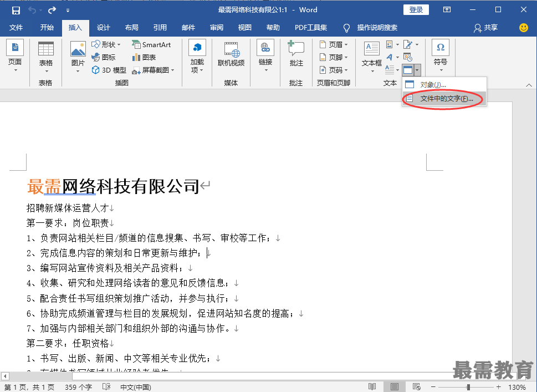This screenshot has width=537, height=392.
Task: Click the line 第二要求：任职资格
Action: (x=68, y=343)
